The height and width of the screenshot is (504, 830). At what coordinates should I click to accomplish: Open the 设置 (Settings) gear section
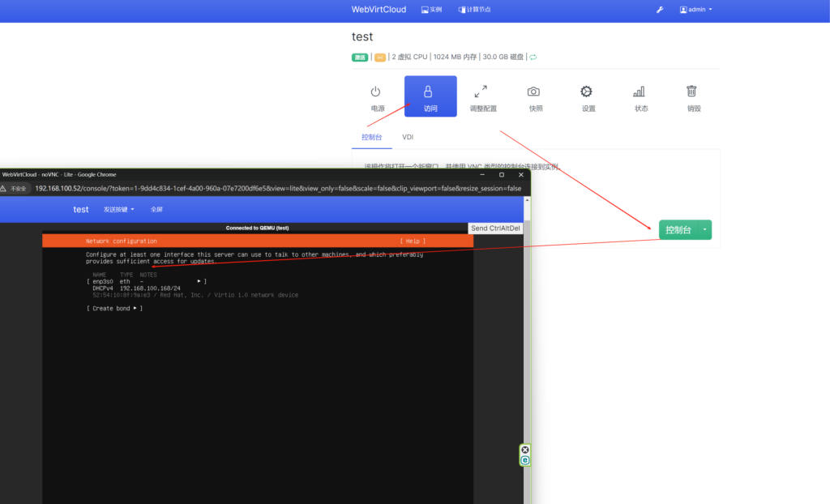click(x=588, y=98)
